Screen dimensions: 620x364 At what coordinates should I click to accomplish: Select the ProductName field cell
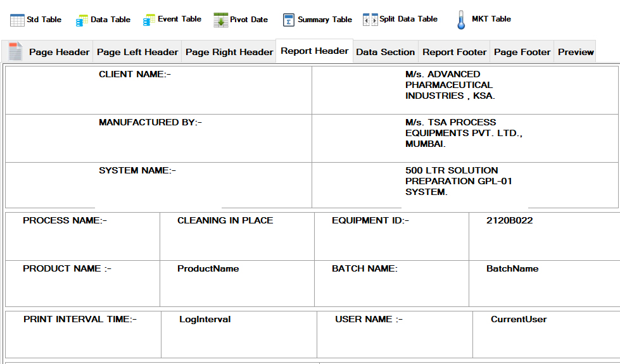[x=237, y=284]
